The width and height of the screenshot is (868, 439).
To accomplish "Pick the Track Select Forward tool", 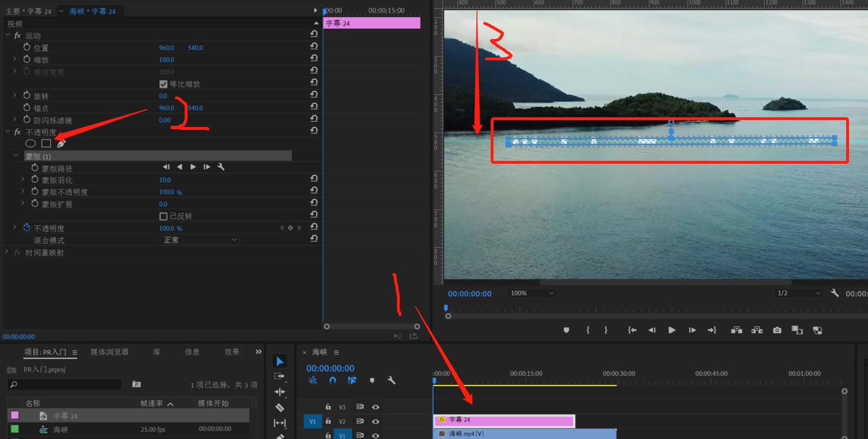I will pyautogui.click(x=280, y=376).
